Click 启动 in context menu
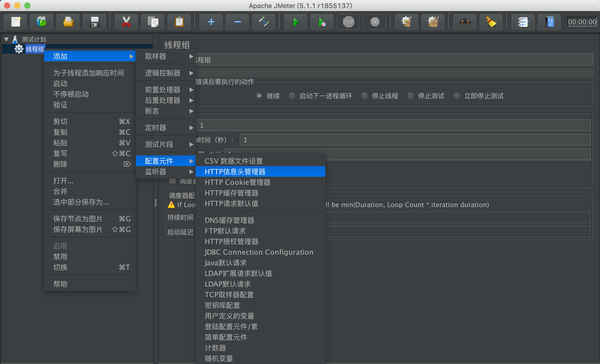This screenshot has width=600, height=364. [90, 84]
